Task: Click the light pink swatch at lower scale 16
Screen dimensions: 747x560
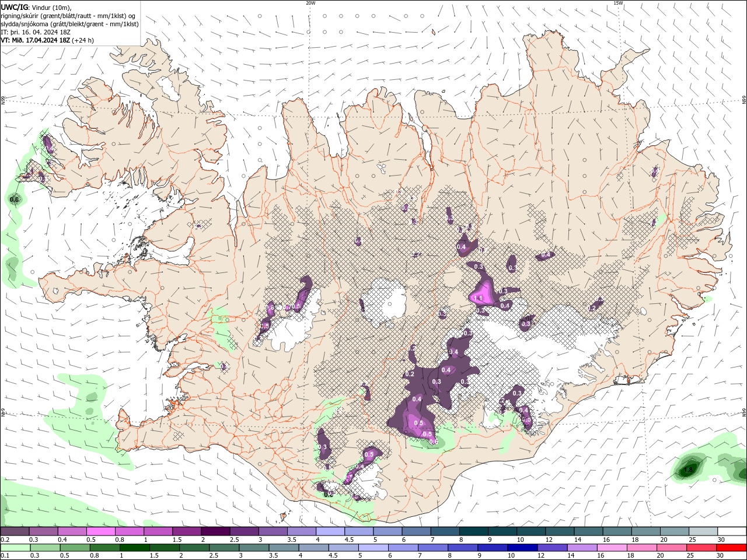Action: coord(612,548)
